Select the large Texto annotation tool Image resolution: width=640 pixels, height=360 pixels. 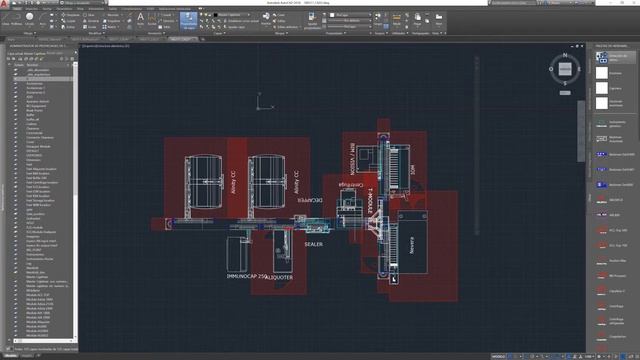point(140,19)
